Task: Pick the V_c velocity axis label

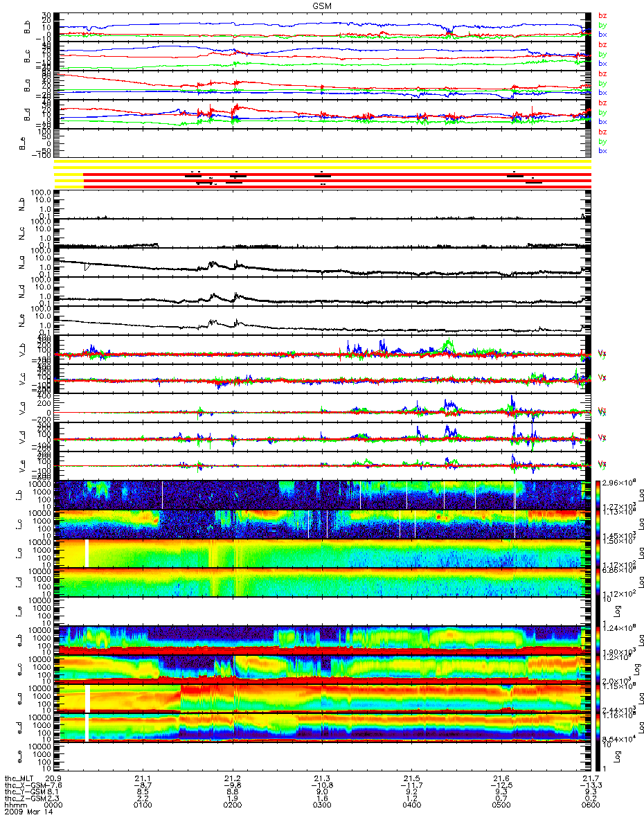Action: [x=21, y=379]
